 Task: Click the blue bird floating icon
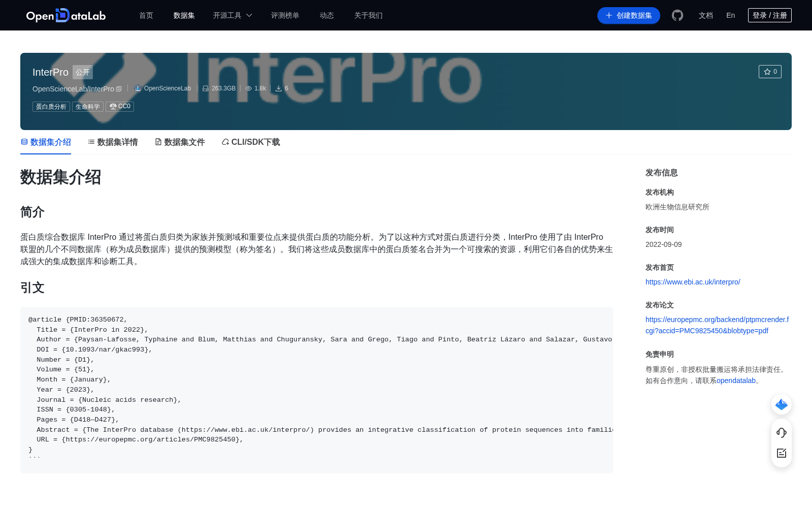pyautogui.click(x=782, y=404)
